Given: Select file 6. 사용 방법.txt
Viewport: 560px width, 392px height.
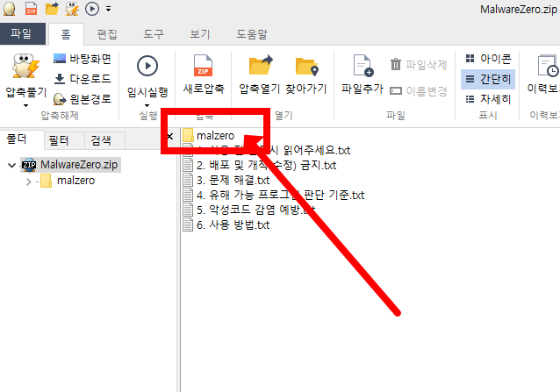Looking at the screenshot, I should point(226,225).
